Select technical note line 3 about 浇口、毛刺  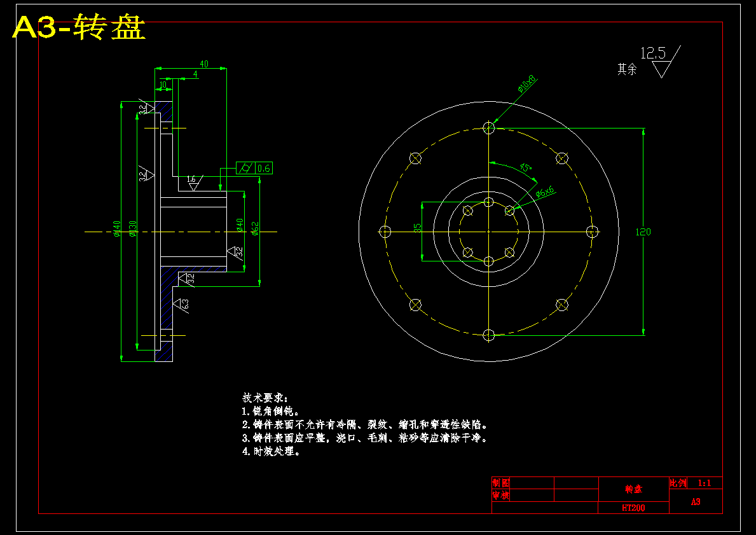(x=366, y=438)
